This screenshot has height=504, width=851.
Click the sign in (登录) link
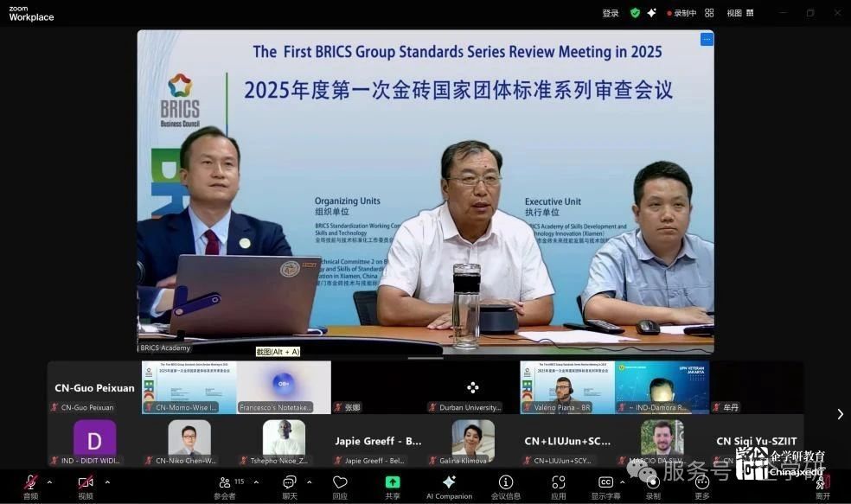[611, 13]
